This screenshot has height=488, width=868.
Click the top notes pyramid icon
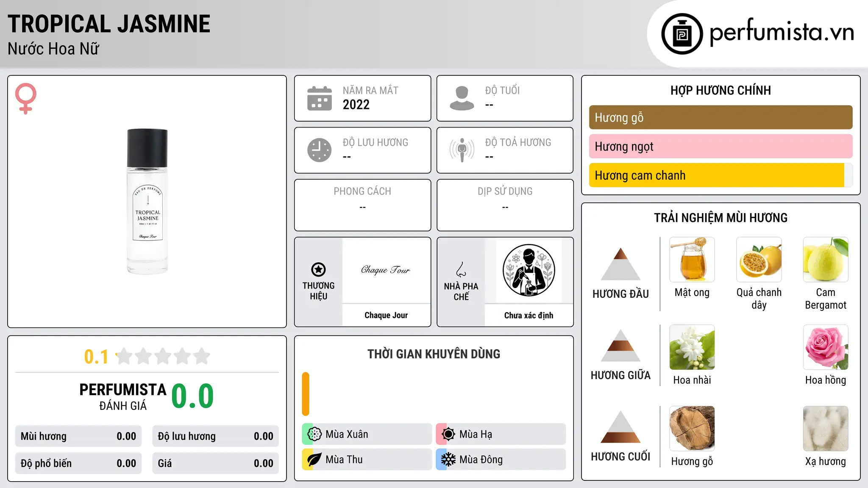point(620,264)
